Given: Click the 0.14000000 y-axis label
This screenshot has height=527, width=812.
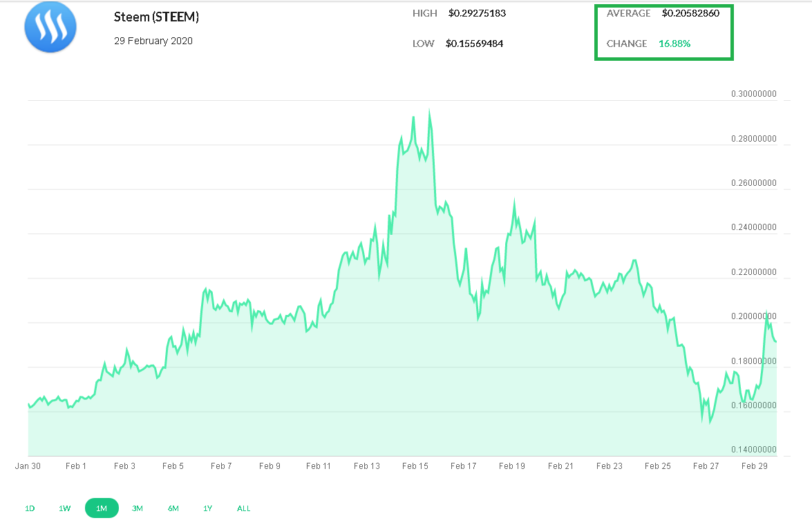Looking at the screenshot, I should tap(753, 449).
